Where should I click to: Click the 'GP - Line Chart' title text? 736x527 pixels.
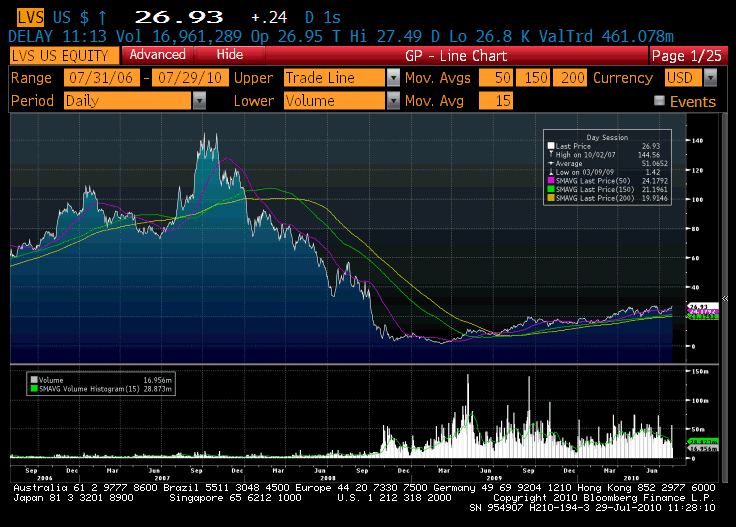(456, 56)
